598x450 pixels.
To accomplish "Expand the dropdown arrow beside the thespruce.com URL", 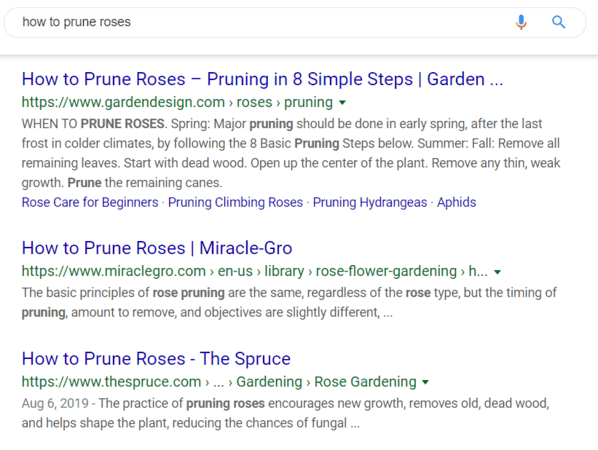I will 426,382.
